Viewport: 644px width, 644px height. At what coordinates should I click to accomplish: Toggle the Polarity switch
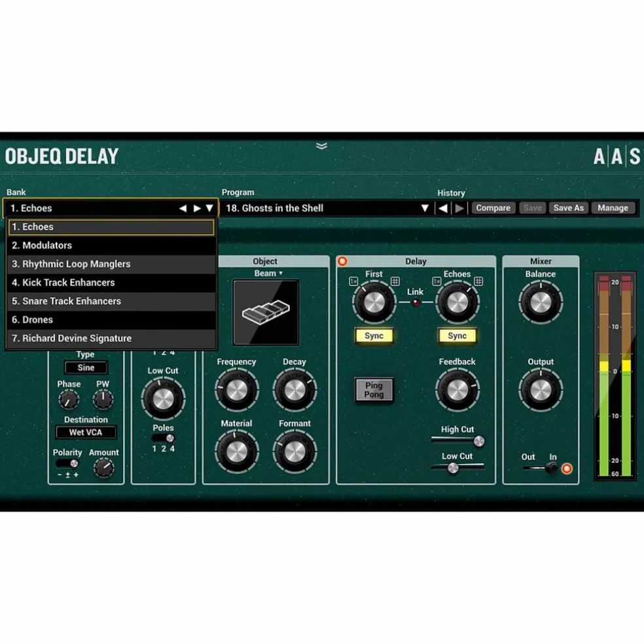(67, 464)
